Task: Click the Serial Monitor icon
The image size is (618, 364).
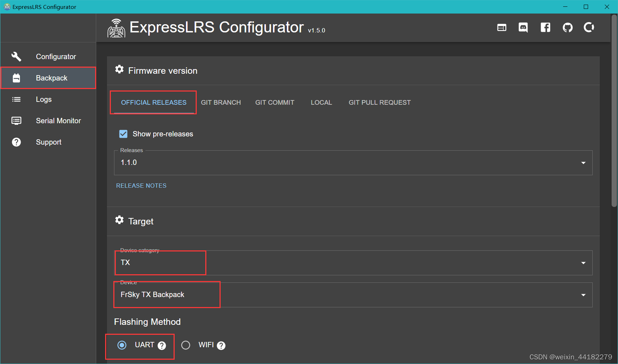Action: click(x=16, y=121)
